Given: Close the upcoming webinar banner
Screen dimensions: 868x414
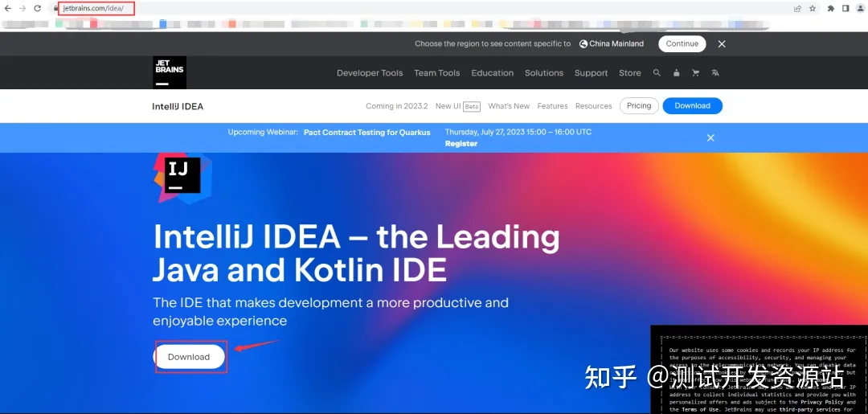Looking at the screenshot, I should click(x=710, y=137).
